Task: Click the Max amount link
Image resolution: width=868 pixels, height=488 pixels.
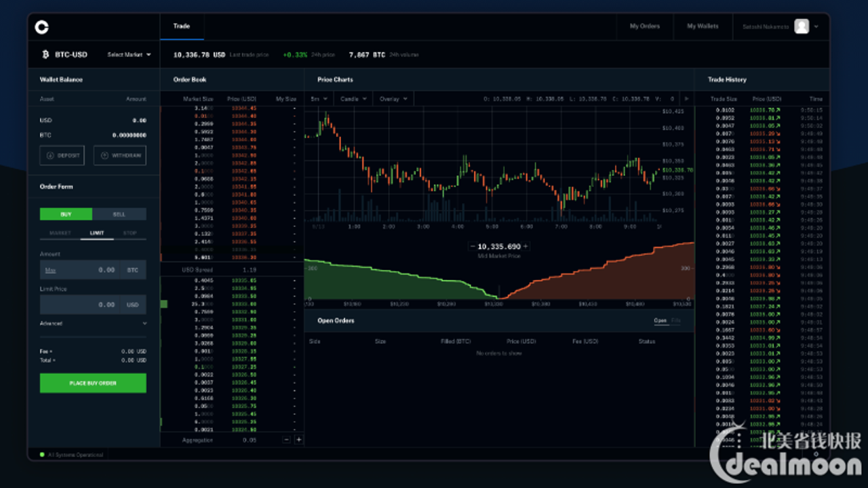Action: [50, 270]
